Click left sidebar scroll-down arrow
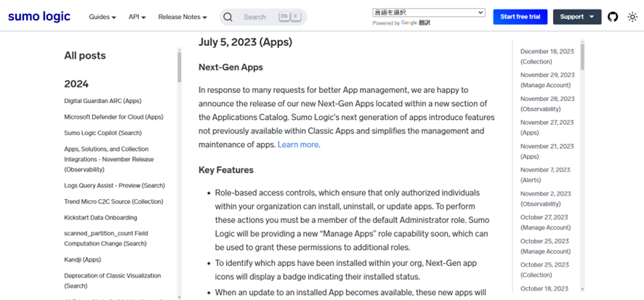Screen dimensions: 644x300 coord(179,296)
